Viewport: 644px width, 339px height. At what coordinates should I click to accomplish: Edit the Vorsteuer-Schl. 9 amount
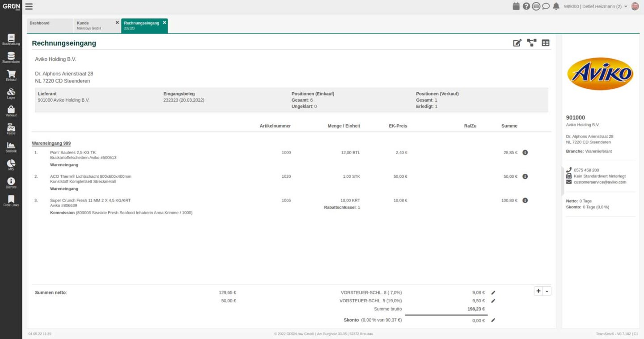[493, 301]
